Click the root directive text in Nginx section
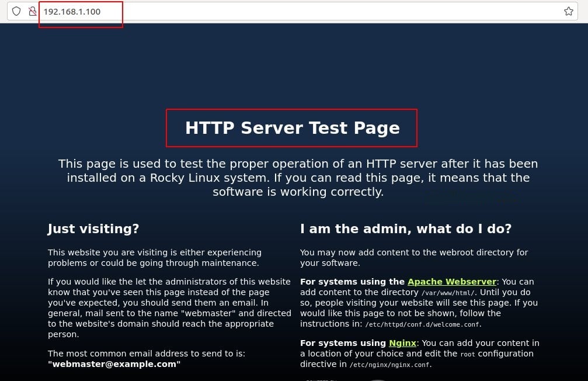The width and height of the screenshot is (588, 381). point(468,354)
